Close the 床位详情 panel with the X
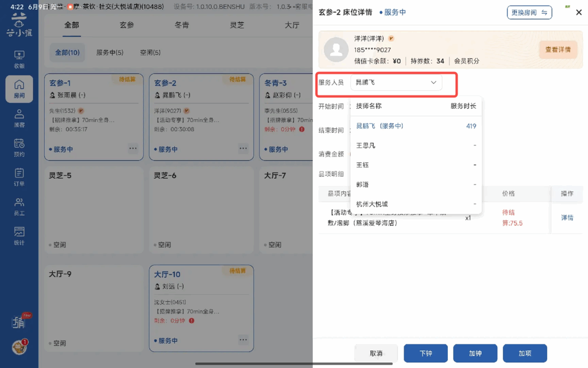The height and width of the screenshot is (368, 588). (x=579, y=13)
